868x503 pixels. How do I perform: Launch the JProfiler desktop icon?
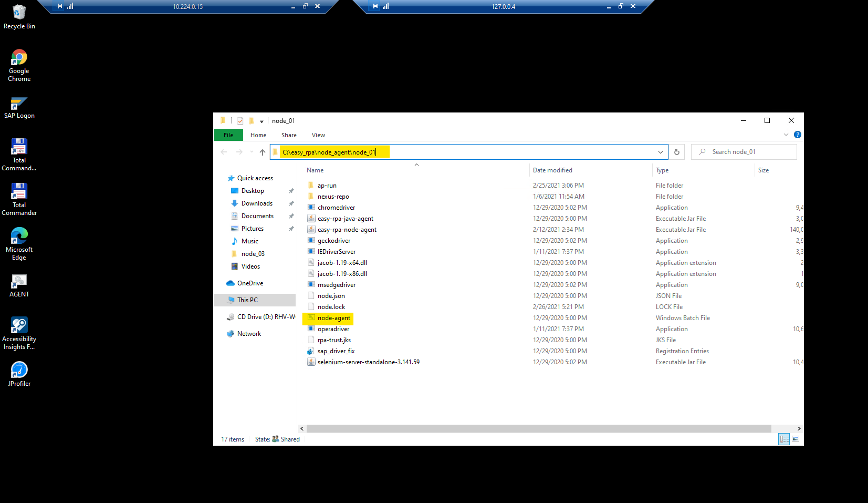19,374
